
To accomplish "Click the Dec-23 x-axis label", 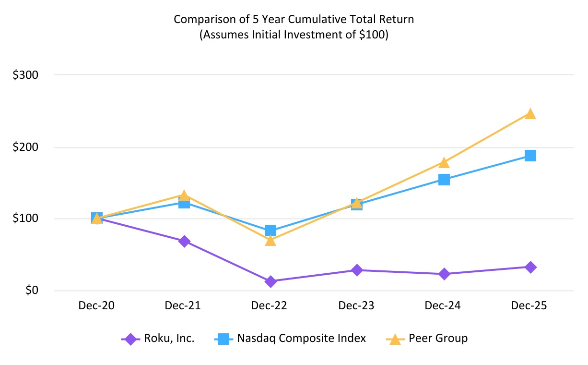I will [357, 306].
